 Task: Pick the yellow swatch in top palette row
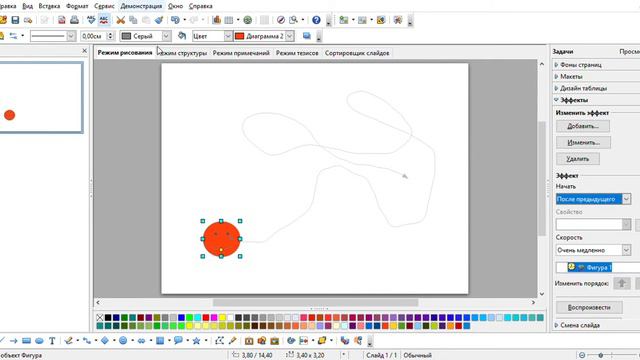coord(222,318)
